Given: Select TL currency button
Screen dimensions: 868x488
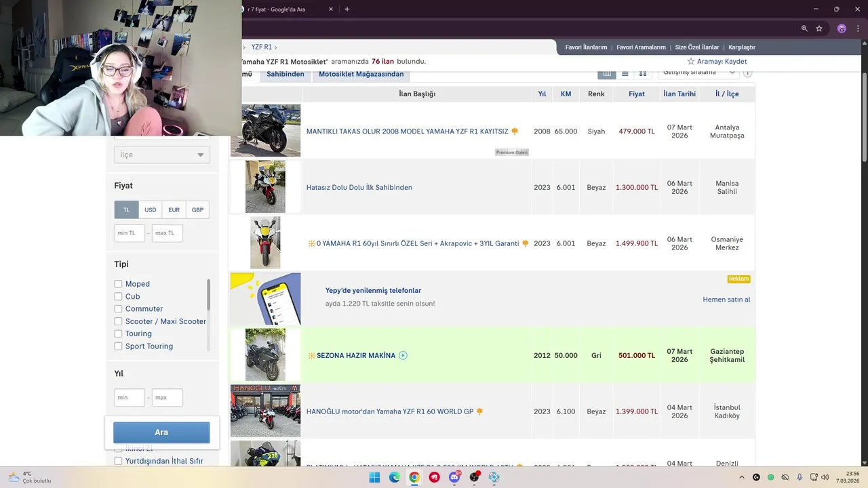Looking at the screenshot, I should (126, 210).
